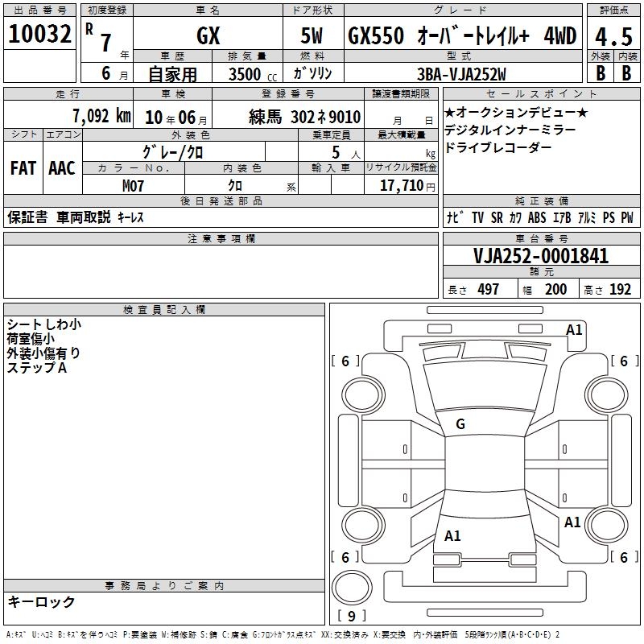This screenshot has width=644, height=644.
Task: Click the 車両取説 item
Action: (84, 217)
